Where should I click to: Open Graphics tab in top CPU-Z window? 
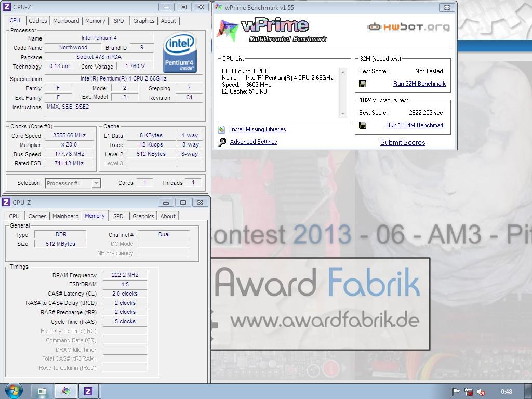coord(143,21)
